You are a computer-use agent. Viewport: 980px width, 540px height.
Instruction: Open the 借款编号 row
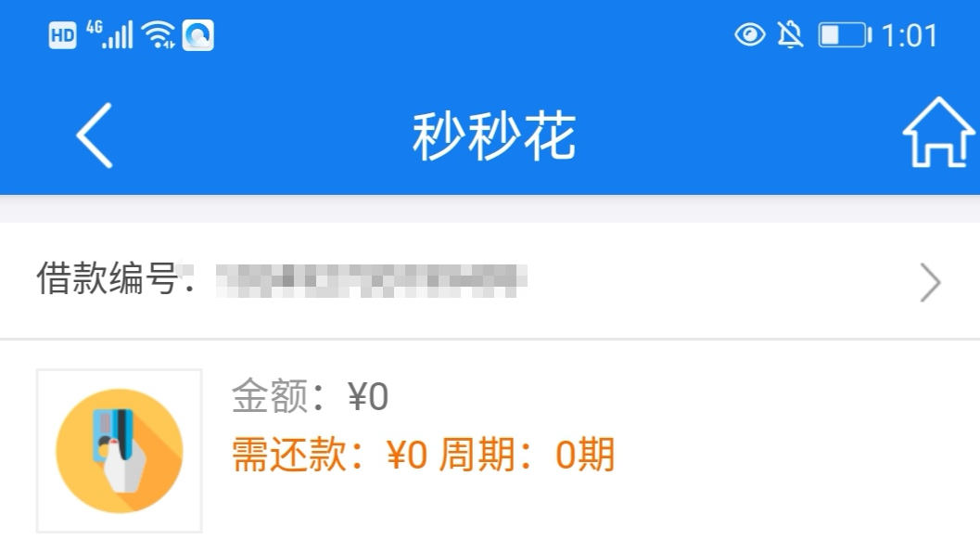490,280
